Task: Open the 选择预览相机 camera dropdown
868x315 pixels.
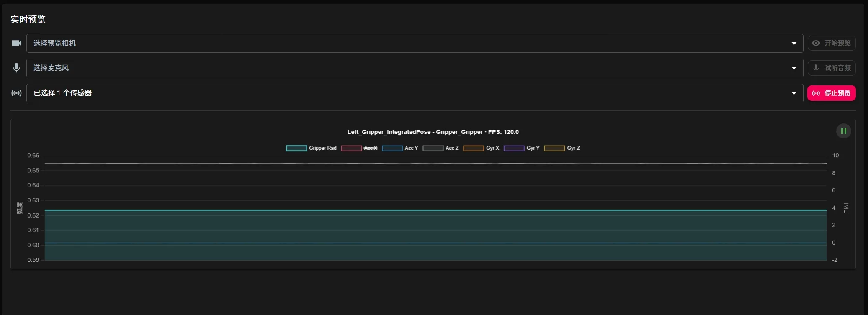Action: coord(415,43)
